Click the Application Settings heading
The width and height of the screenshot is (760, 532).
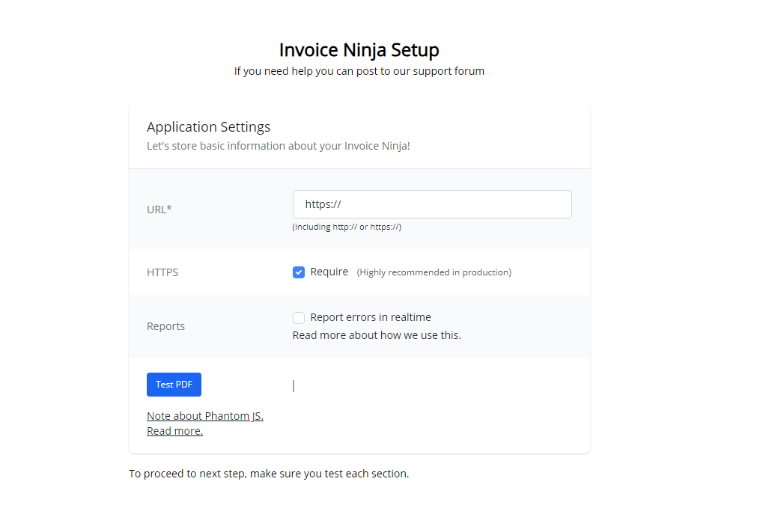click(208, 127)
